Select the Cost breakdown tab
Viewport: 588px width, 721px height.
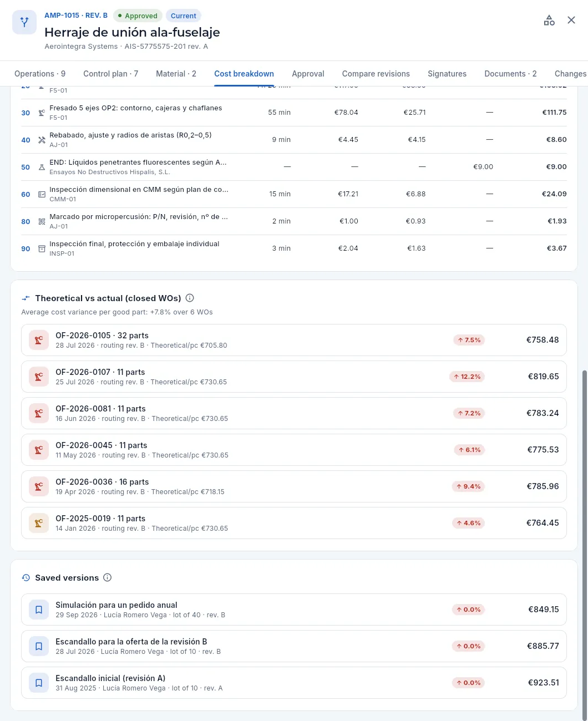click(x=244, y=74)
